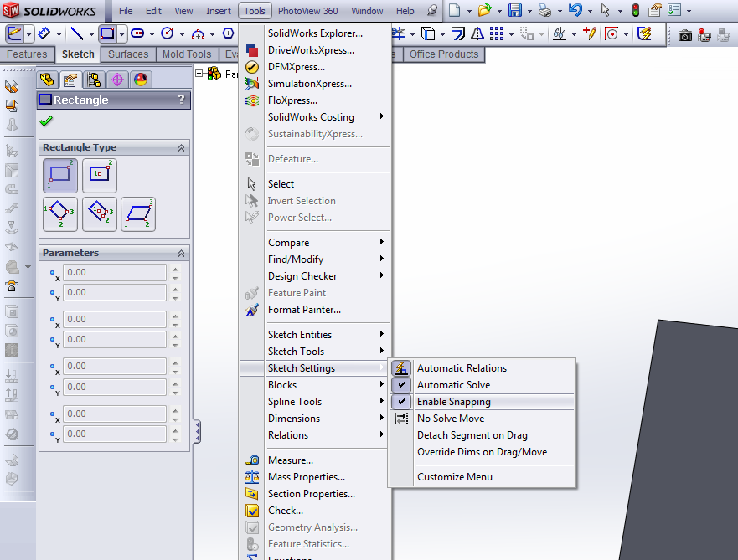Open the Line tool dropdown arrow
The width and height of the screenshot is (738, 560).
pos(91,34)
